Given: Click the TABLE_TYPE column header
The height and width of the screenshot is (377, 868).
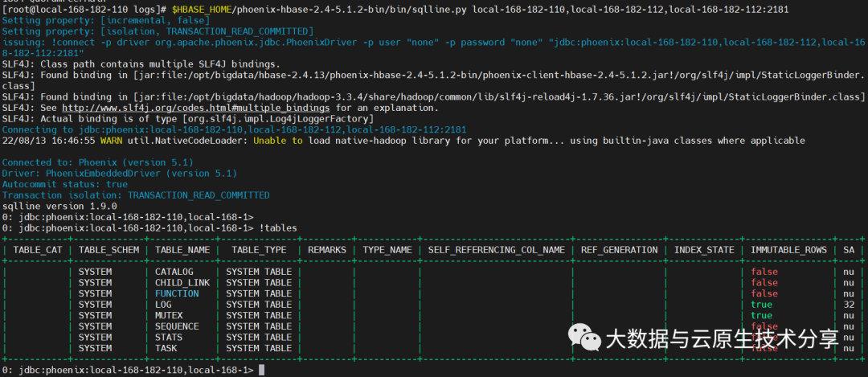Looking at the screenshot, I should (259, 250).
